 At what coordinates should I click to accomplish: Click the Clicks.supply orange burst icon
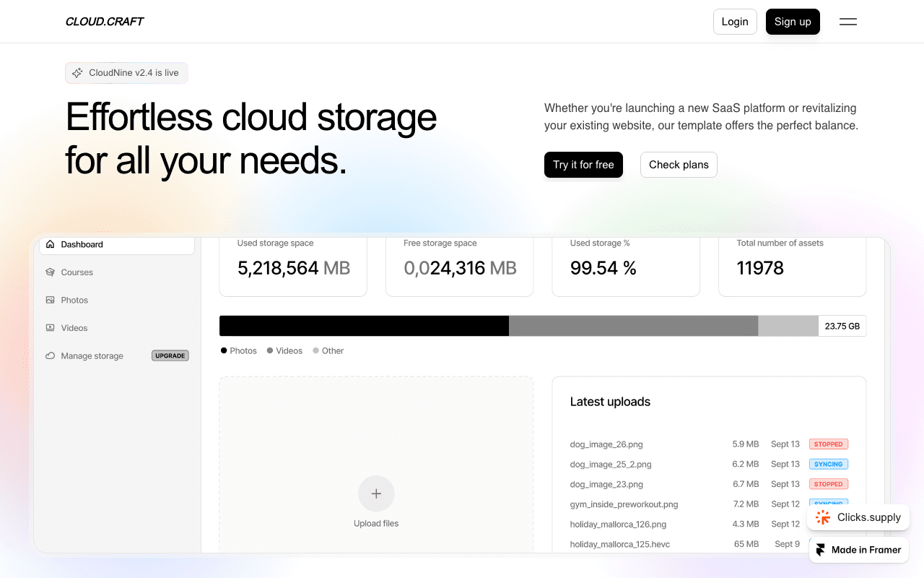coord(823,517)
